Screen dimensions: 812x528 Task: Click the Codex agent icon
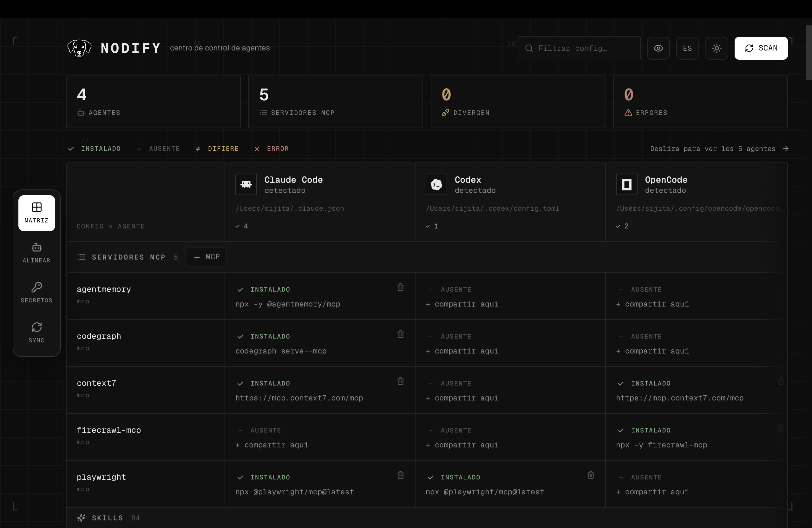[x=436, y=184]
